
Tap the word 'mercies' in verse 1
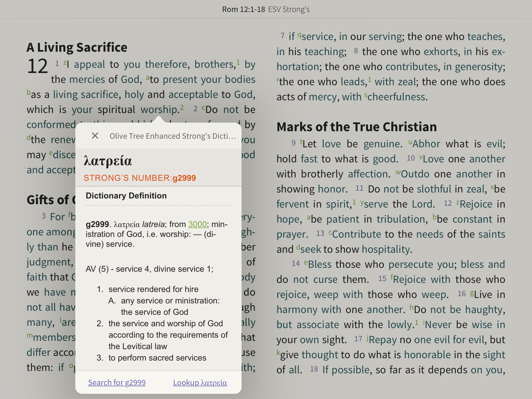click(x=87, y=79)
